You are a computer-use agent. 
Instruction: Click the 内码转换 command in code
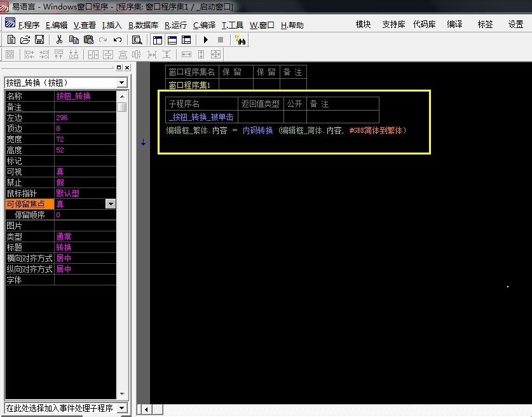258,130
